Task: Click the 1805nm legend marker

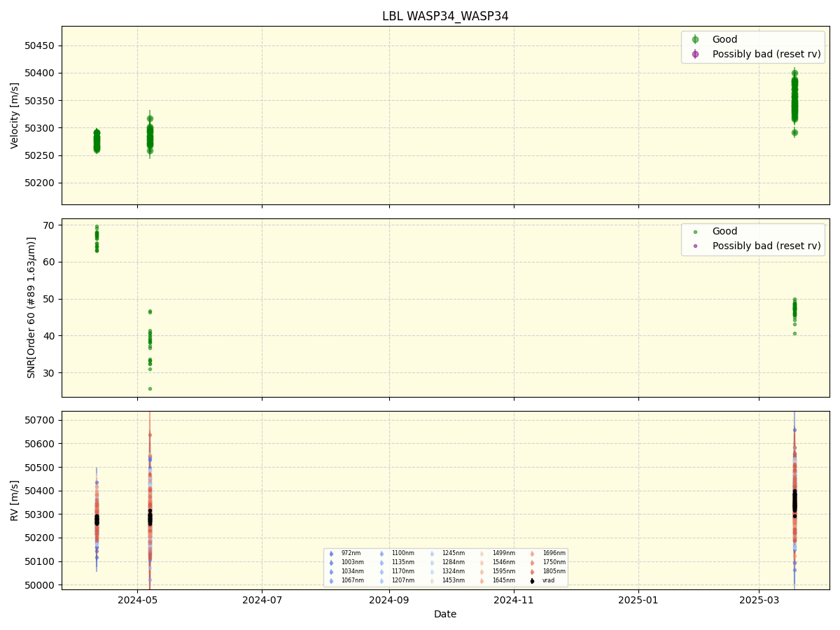Action: (x=533, y=571)
